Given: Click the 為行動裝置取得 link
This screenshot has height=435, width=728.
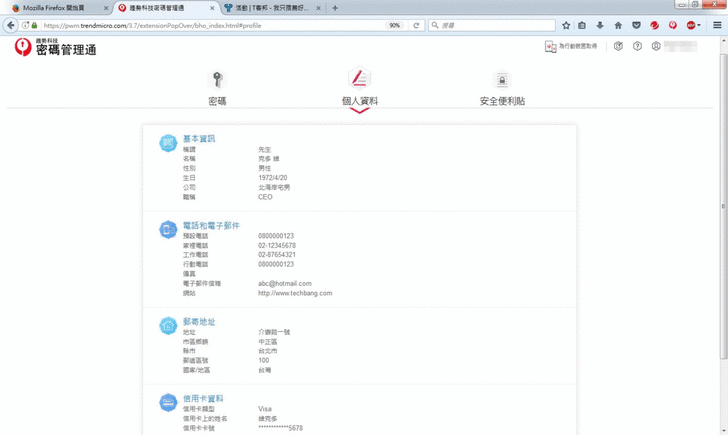Looking at the screenshot, I should [578, 46].
